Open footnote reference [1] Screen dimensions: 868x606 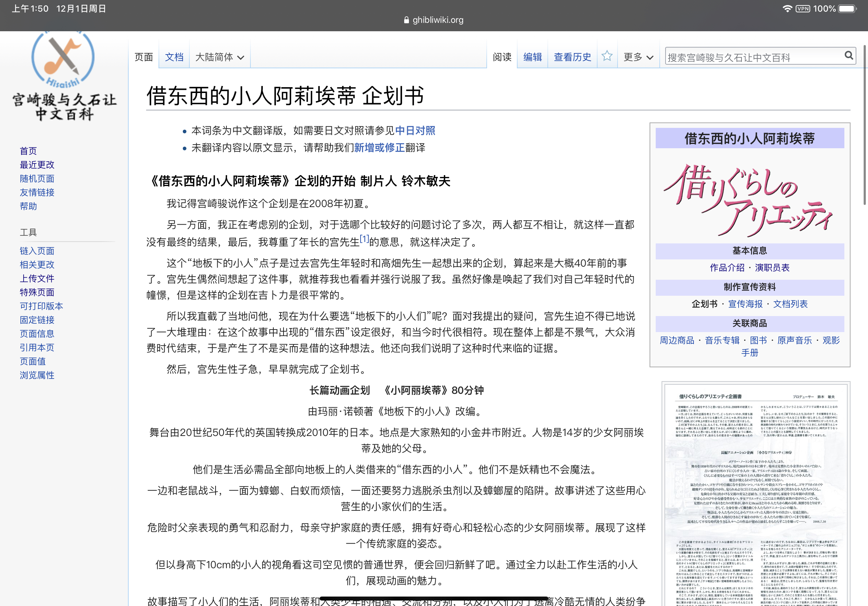click(x=364, y=239)
